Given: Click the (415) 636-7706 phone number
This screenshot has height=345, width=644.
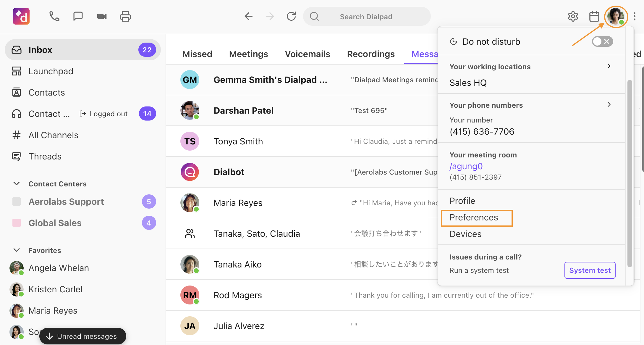Looking at the screenshot, I should 482,131.
